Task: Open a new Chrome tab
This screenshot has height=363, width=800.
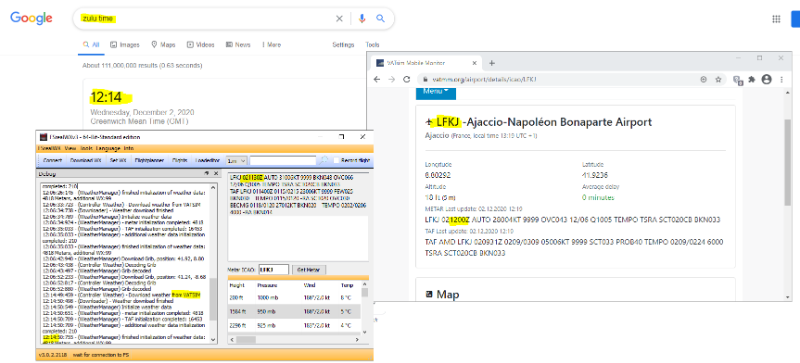Action: [x=492, y=63]
